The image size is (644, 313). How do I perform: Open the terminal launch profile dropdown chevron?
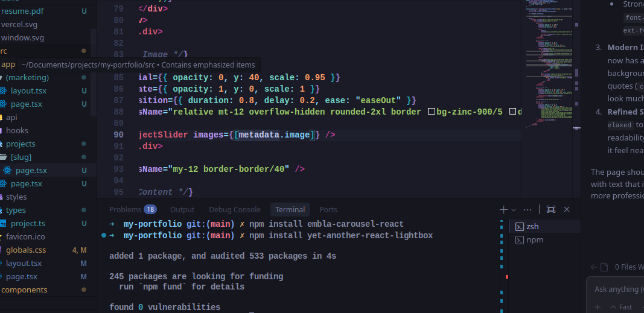coord(514,210)
